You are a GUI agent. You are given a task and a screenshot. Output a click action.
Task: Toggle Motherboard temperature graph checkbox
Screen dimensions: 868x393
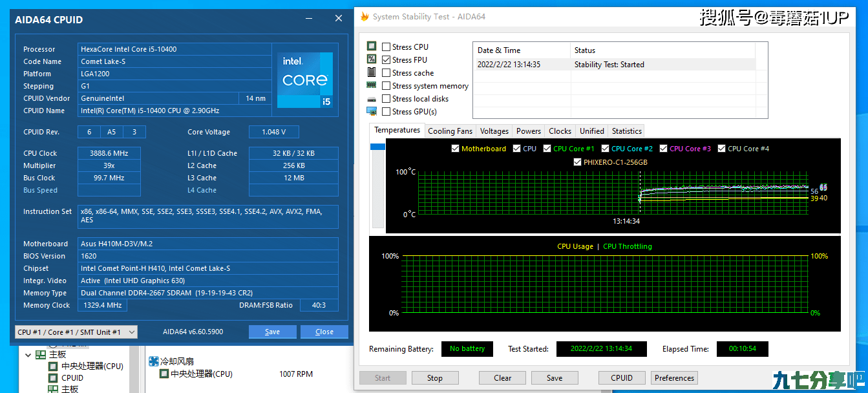[455, 149]
